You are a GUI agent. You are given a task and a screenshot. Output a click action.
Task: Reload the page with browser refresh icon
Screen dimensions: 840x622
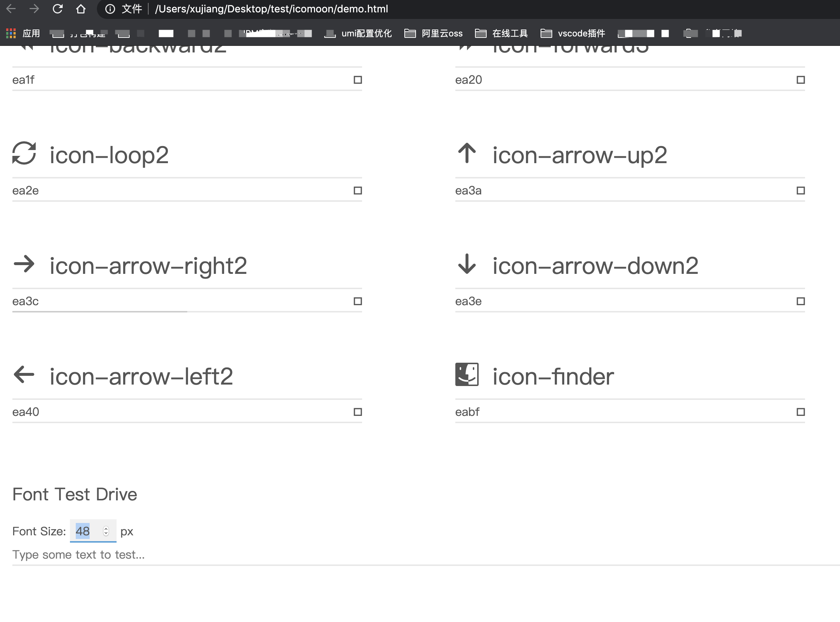58,9
